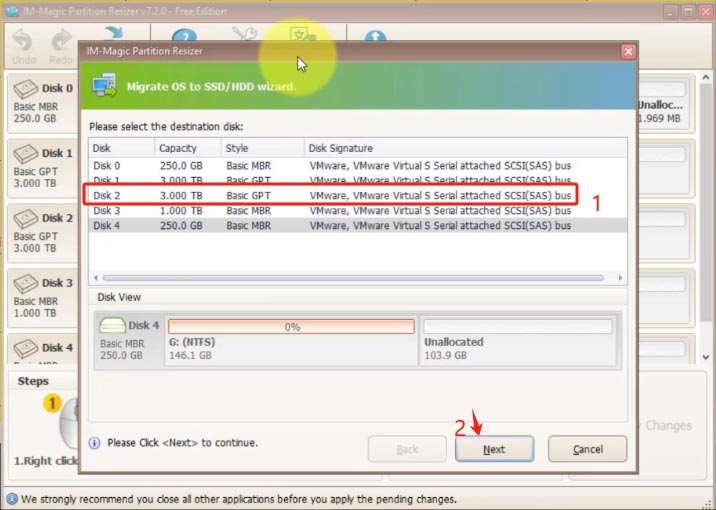Click the Capacity column header
The height and width of the screenshot is (510, 716).
tap(188, 148)
